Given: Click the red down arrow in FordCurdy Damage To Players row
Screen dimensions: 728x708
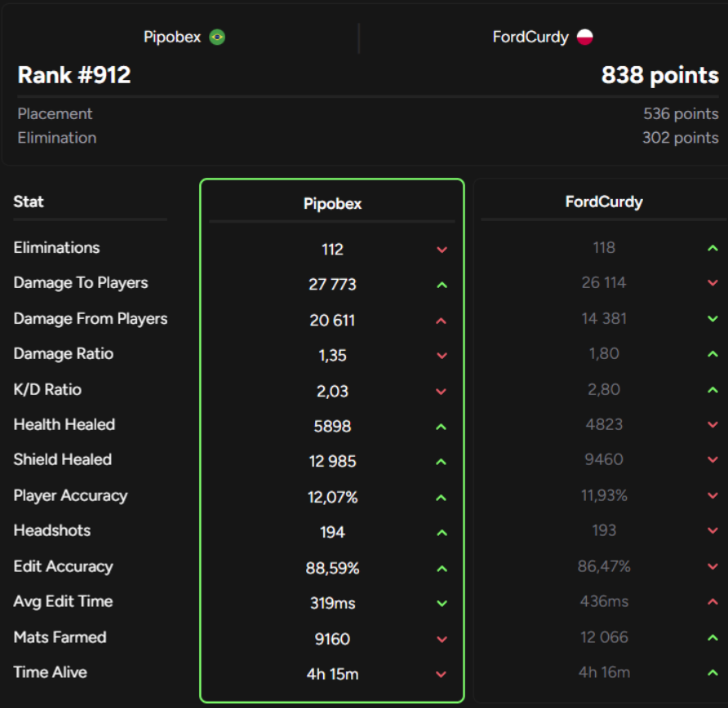Looking at the screenshot, I should (712, 283).
